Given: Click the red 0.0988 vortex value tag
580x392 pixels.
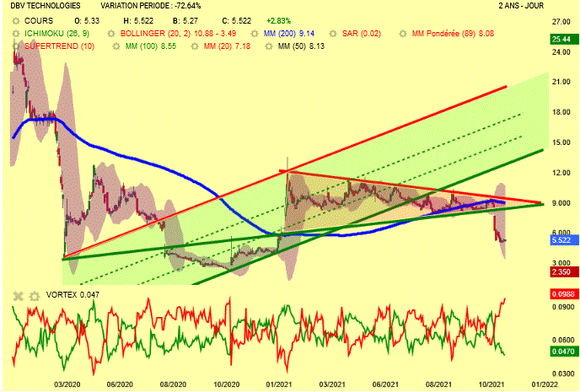Looking at the screenshot, I should pyautogui.click(x=563, y=294).
